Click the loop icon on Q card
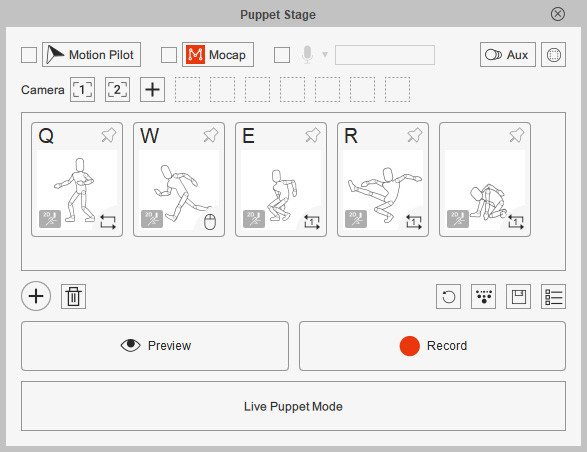Viewport: 587px width, 452px height. 108,222
